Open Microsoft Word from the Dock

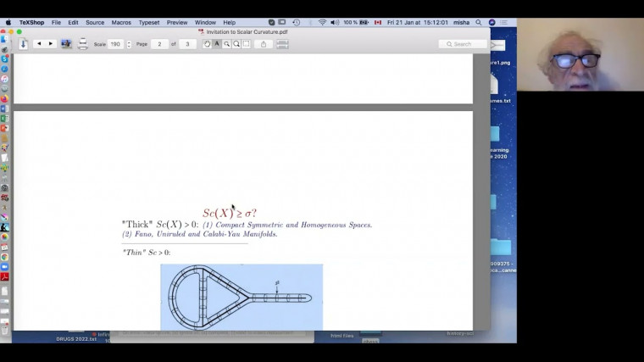[x=4, y=109]
